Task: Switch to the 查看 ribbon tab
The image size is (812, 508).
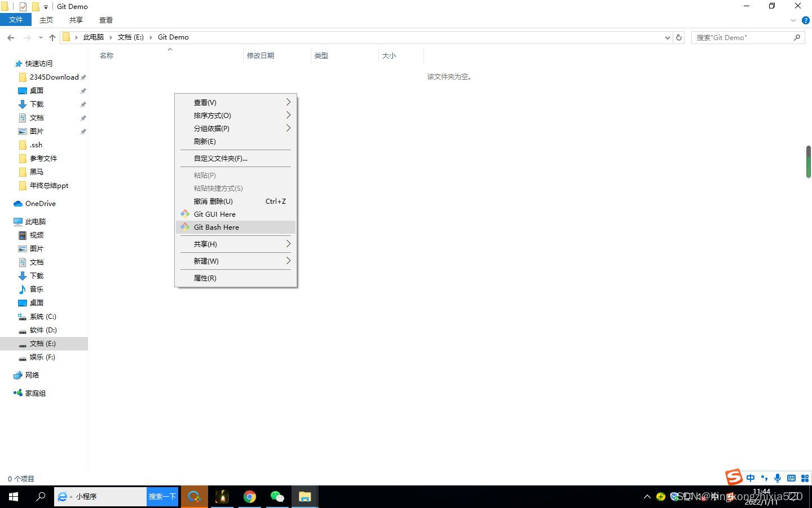Action: pos(106,20)
